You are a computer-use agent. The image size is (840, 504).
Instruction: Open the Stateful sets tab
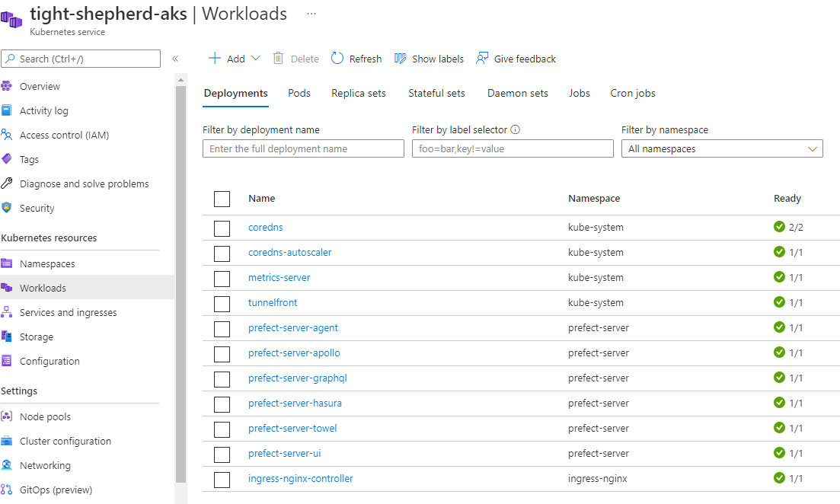(x=436, y=93)
